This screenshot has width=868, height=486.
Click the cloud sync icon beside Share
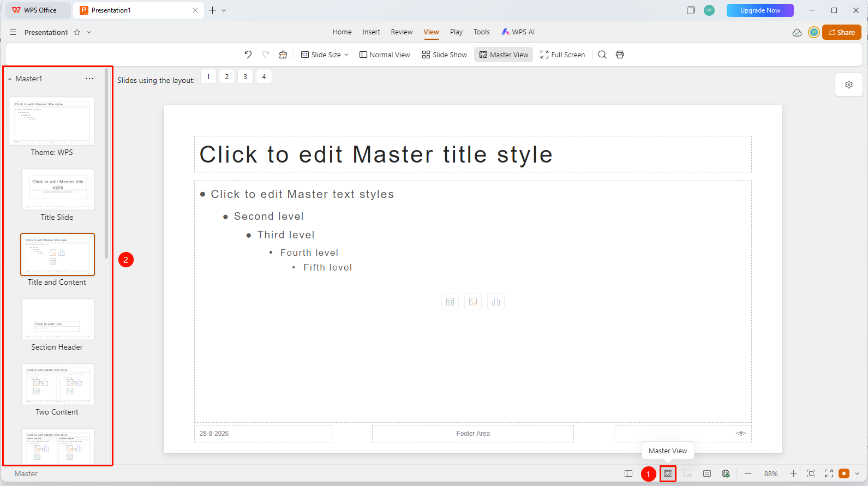click(797, 32)
